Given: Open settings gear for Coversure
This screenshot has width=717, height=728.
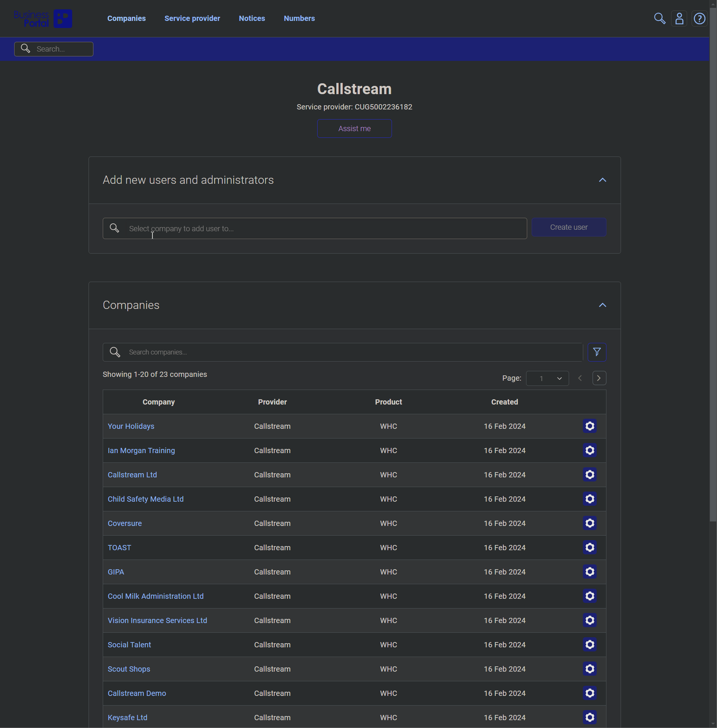Looking at the screenshot, I should click(590, 523).
